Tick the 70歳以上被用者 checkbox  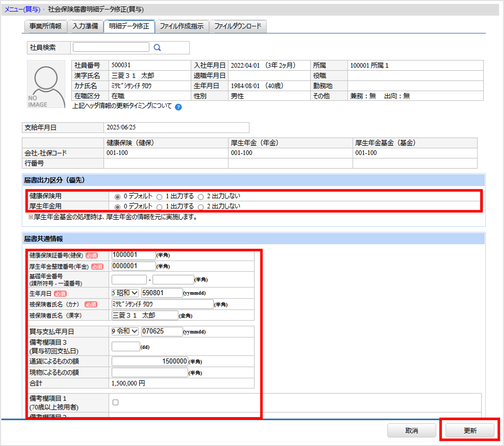click(x=116, y=402)
